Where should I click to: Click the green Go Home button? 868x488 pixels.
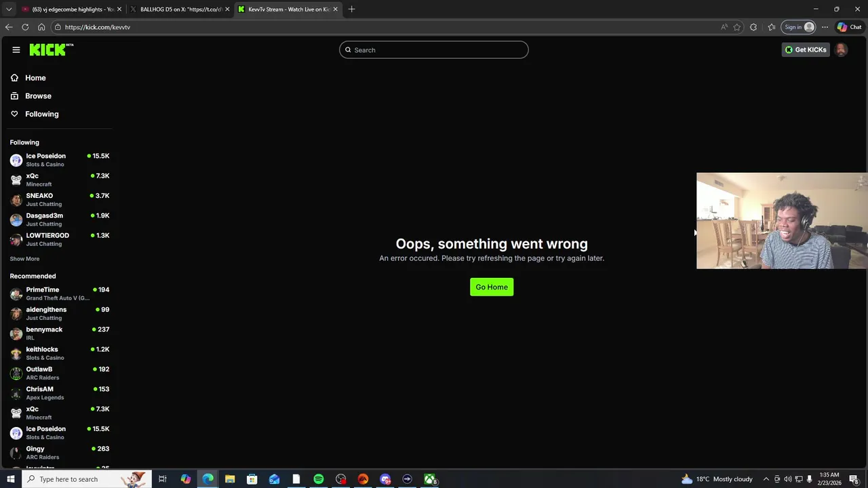(492, 287)
